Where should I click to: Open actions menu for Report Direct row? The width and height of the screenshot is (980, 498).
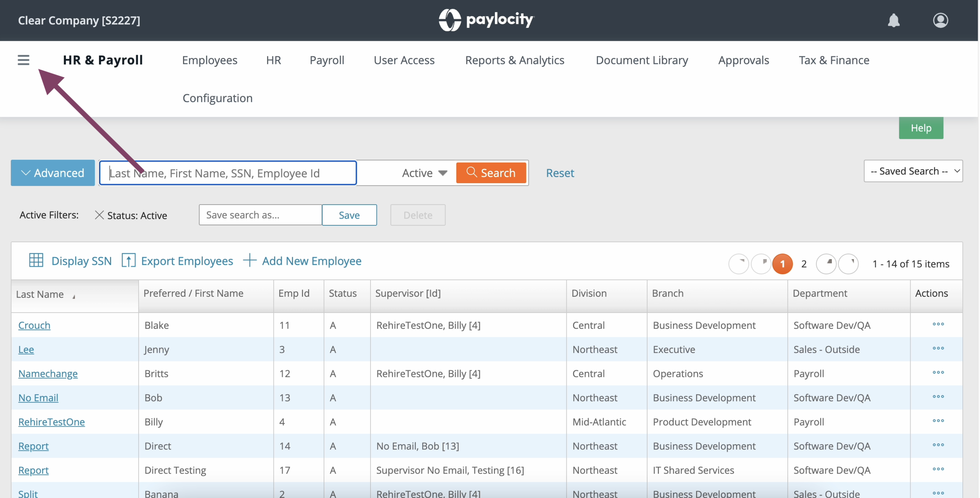(x=938, y=445)
